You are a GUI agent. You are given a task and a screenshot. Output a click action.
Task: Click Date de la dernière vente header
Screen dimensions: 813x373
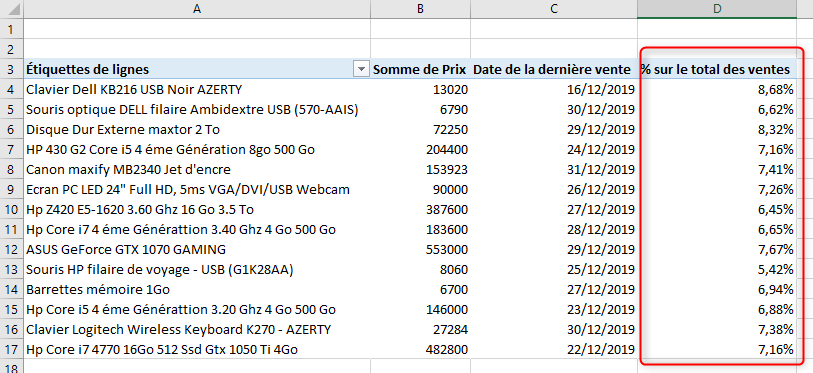point(554,69)
